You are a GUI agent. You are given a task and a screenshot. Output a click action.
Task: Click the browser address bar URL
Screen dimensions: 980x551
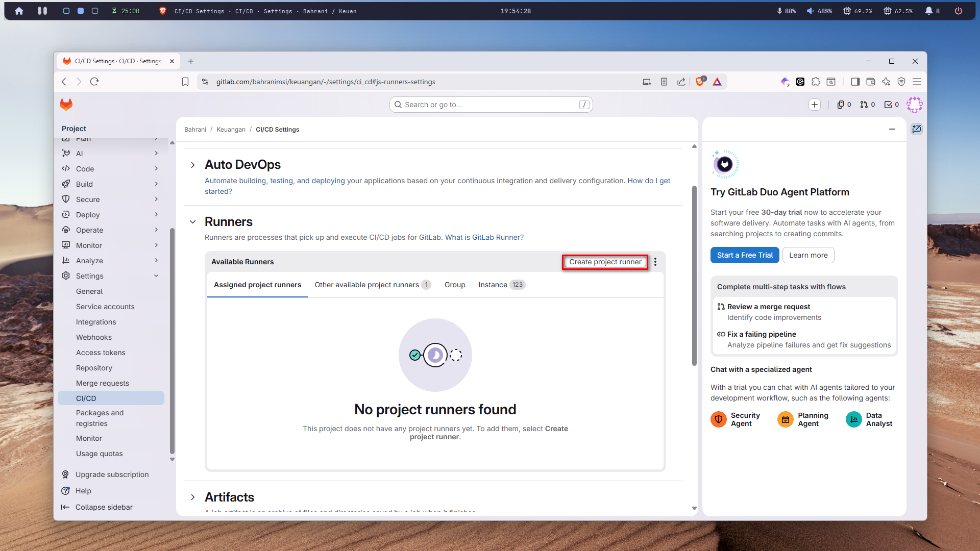tap(326, 82)
